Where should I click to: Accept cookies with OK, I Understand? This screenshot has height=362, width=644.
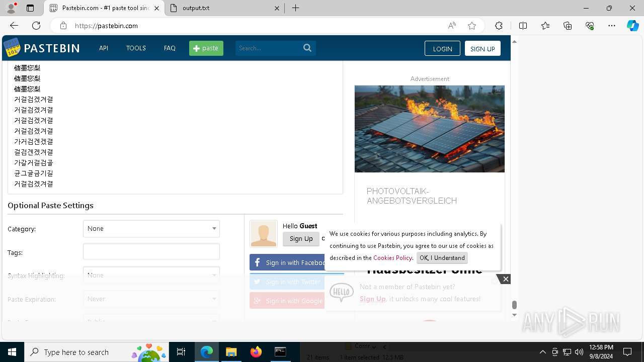click(x=442, y=258)
